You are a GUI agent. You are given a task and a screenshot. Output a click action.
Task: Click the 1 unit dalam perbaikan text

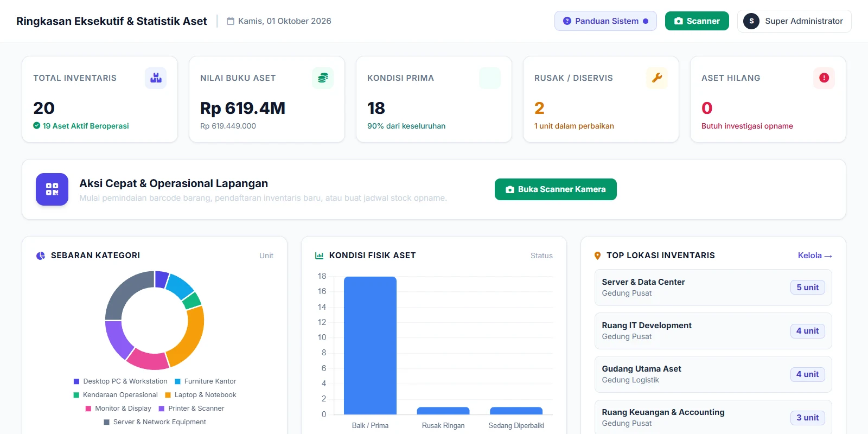click(574, 126)
